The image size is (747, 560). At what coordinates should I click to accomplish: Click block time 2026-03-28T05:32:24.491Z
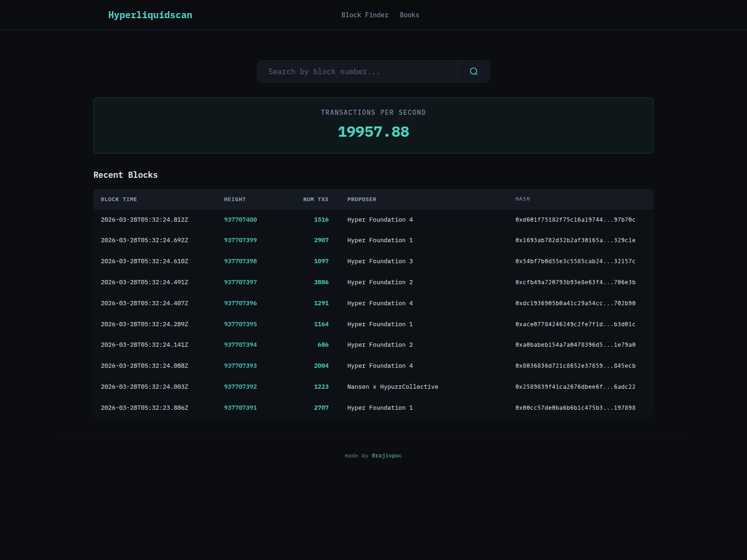click(145, 282)
